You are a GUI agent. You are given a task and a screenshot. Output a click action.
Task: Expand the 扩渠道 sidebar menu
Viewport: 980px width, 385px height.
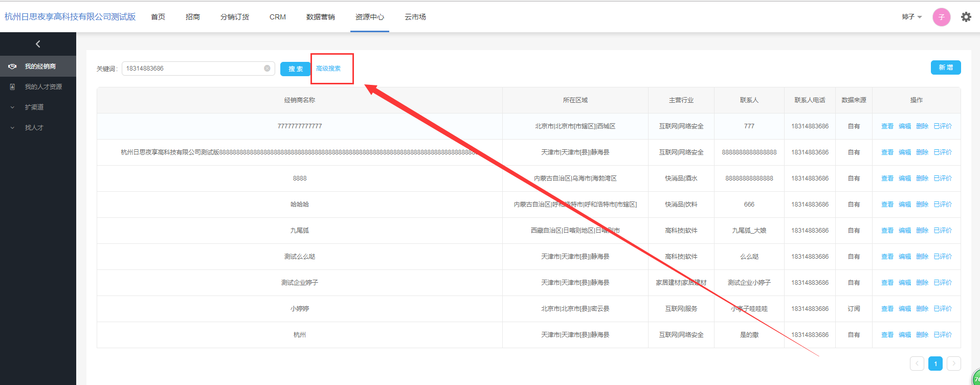[x=34, y=107]
